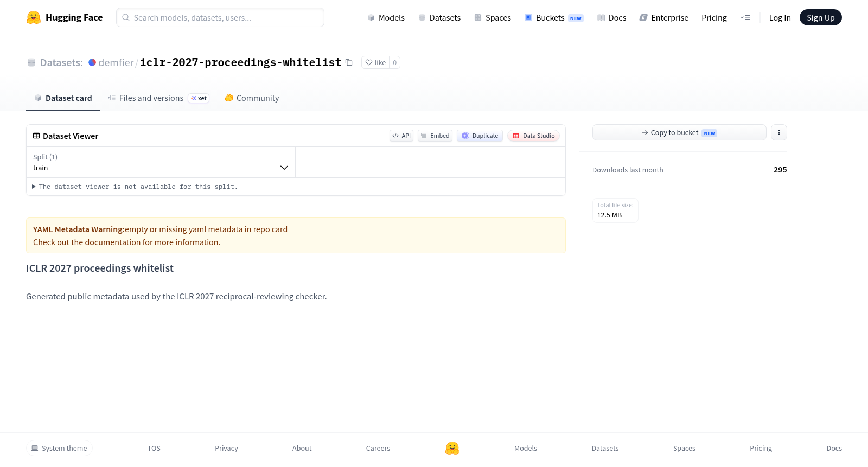Like the dataset
The width and height of the screenshot is (868, 467).
tap(375, 62)
